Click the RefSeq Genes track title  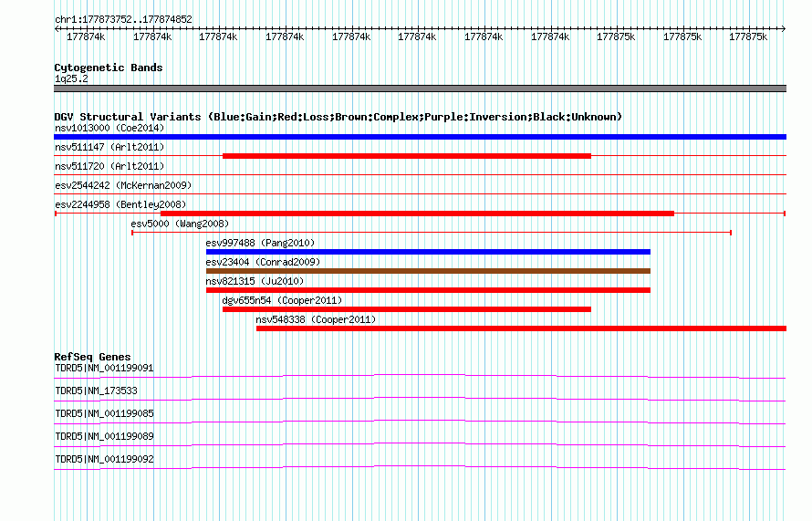pos(92,357)
